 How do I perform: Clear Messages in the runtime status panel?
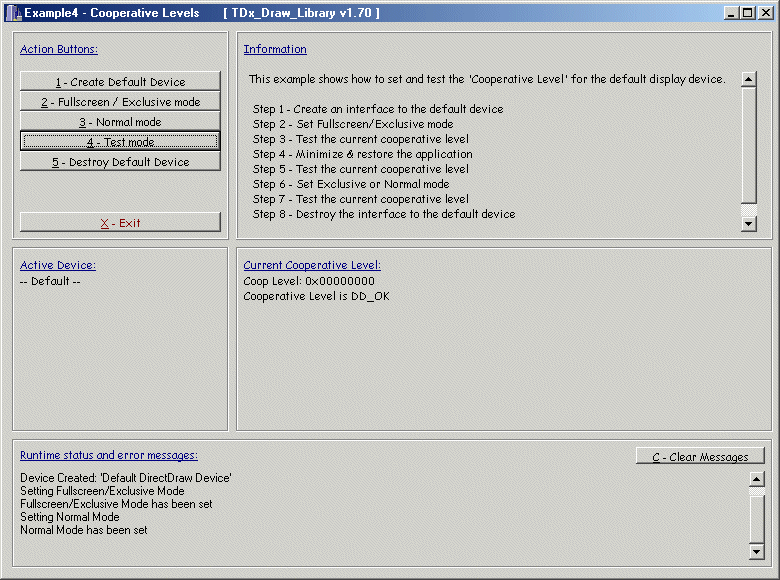click(700, 457)
